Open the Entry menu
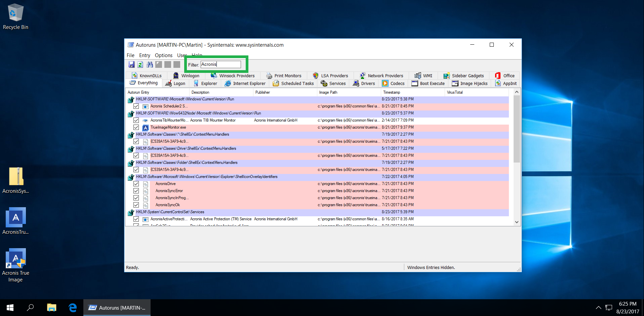 [x=145, y=55]
